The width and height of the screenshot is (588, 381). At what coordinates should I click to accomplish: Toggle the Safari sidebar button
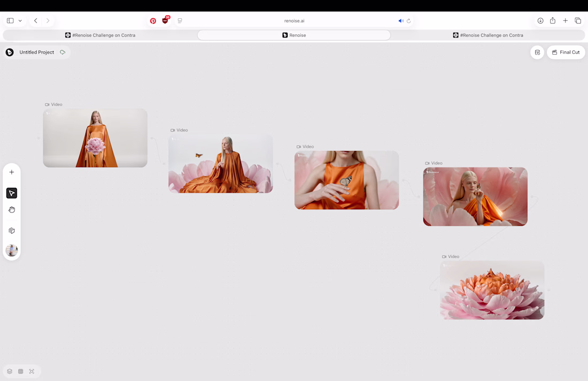(x=10, y=21)
